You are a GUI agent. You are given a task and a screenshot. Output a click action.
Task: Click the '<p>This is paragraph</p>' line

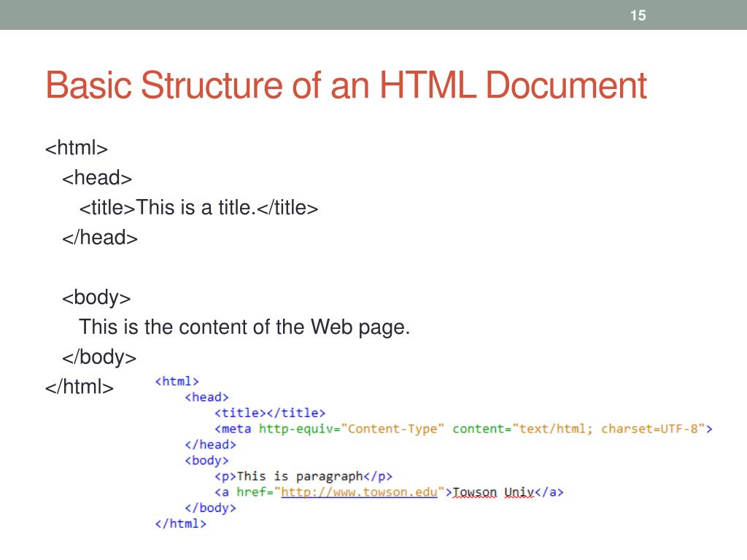[x=303, y=476]
